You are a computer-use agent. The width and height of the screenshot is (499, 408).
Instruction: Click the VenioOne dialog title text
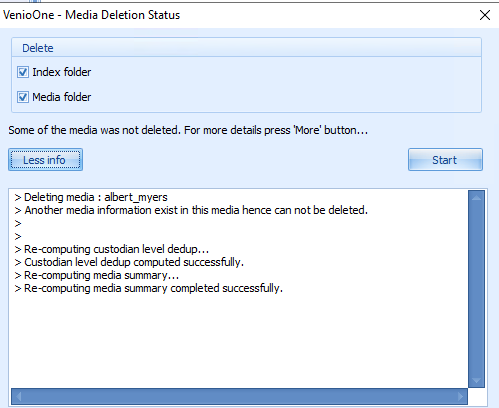92,15
